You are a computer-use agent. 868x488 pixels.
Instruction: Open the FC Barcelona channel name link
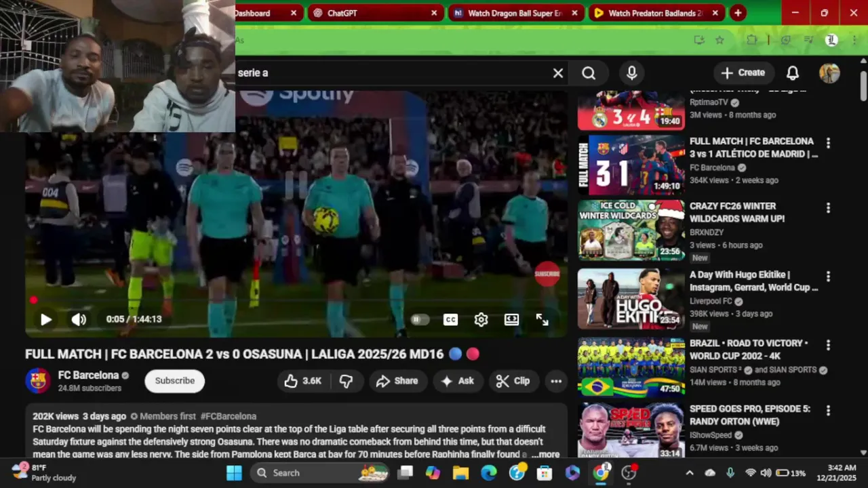[88, 375]
